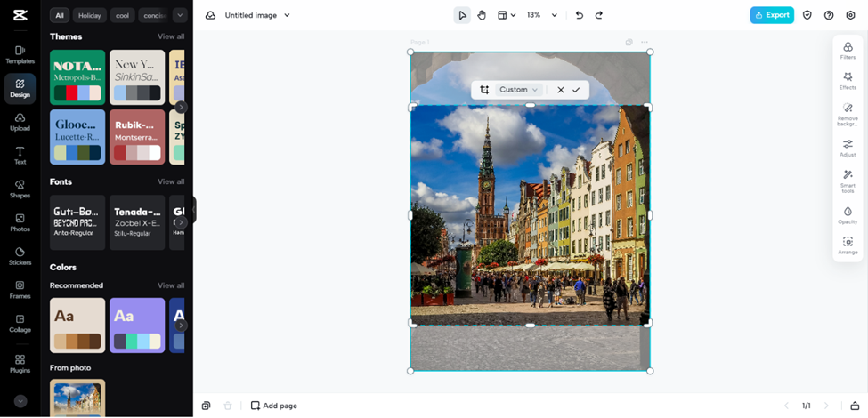Expand more sidebar items with down arrow
This screenshot has height=418, width=868.
coord(20,401)
